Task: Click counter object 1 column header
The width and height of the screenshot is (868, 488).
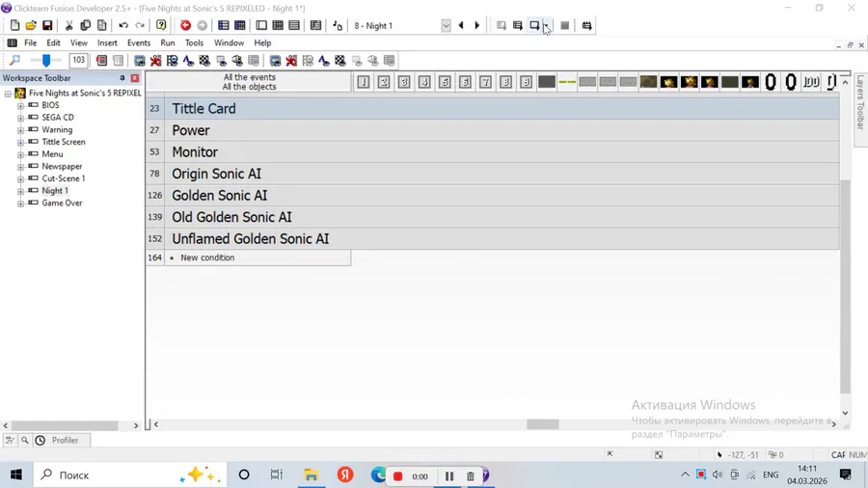Action: 364,82
